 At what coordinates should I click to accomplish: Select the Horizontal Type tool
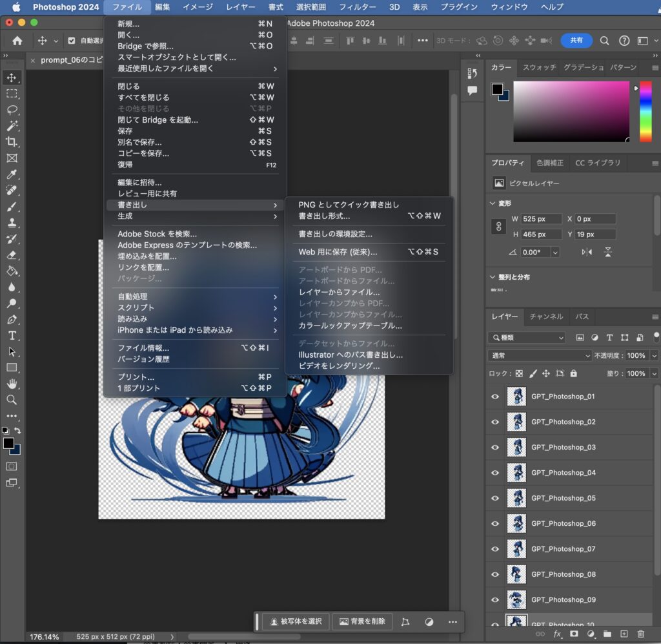tap(12, 336)
